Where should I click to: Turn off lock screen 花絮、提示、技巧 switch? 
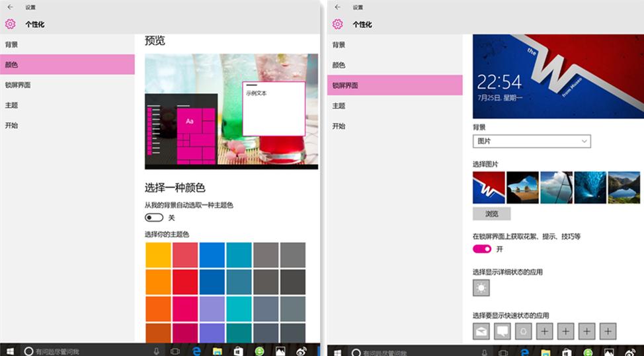[482, 249]
